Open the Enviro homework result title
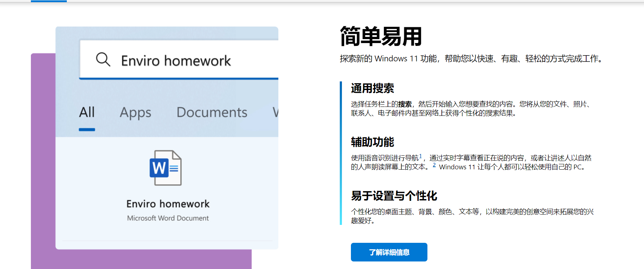Viewport: 644px width, 269px height. click(168, 204)
